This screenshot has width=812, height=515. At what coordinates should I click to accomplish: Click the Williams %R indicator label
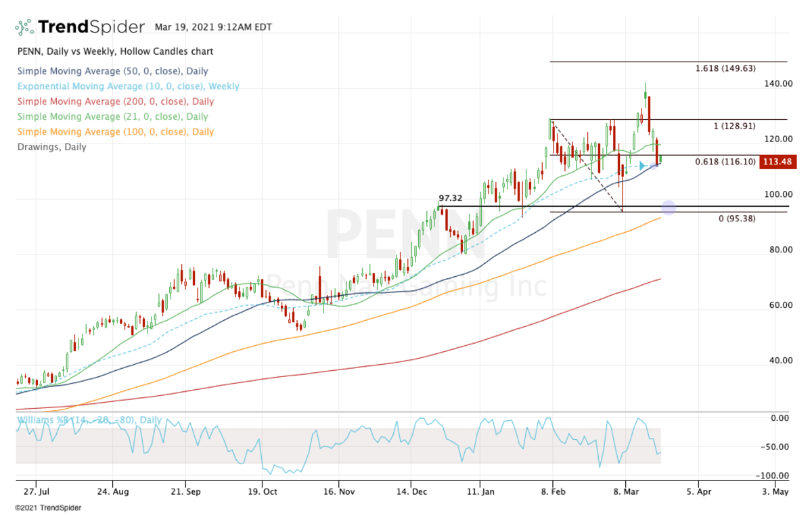[x=89, y=420]
